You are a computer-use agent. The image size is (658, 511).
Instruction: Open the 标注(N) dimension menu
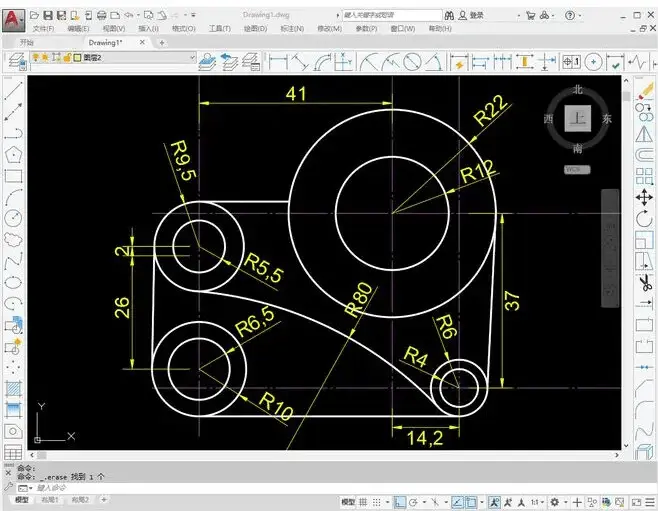click(x=292, y=29)
